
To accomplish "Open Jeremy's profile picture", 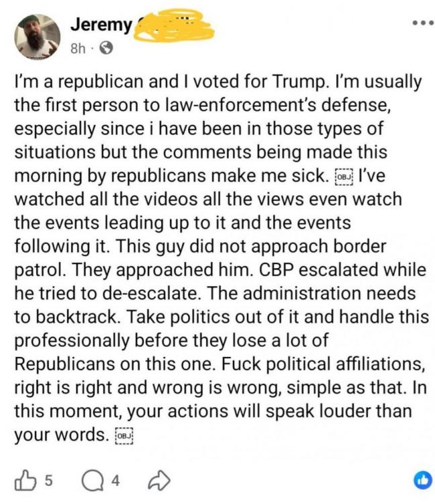I will 37,36.
